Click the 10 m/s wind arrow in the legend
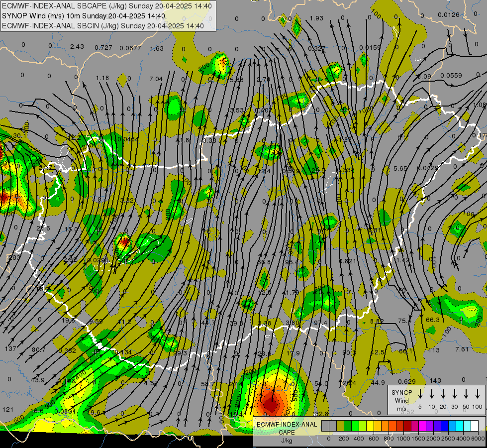 432,393
